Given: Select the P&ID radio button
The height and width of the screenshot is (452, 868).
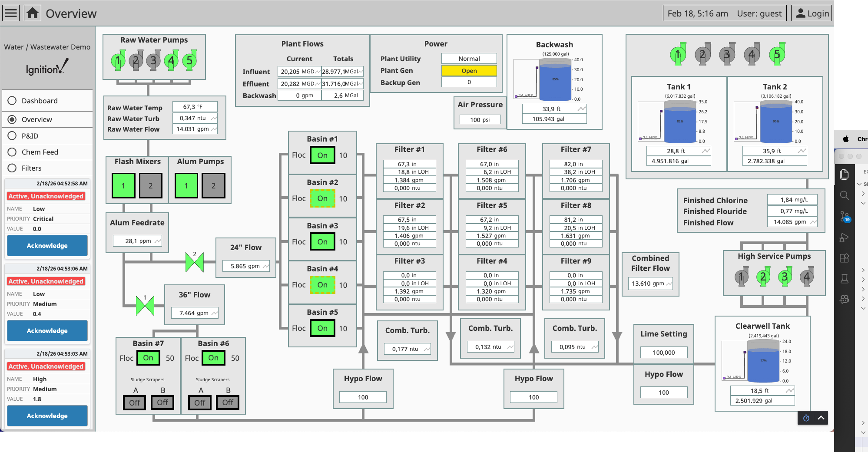Looking at the screenshot, I should coord(12,135).
